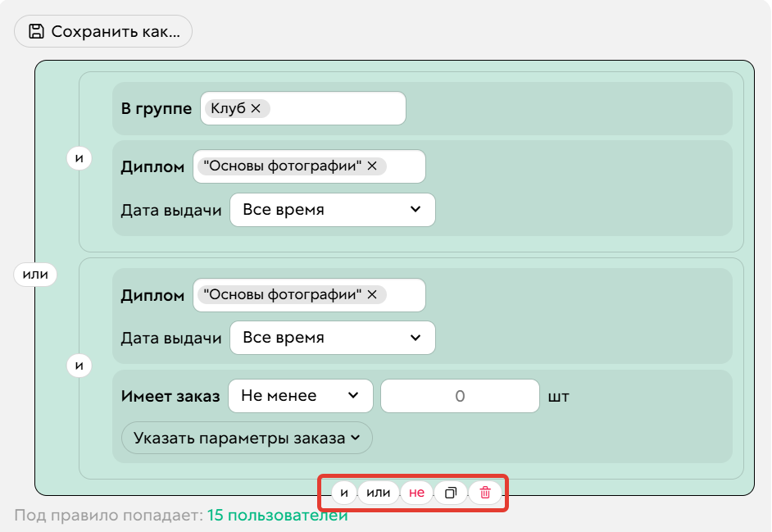Click the duplicate condition icon in toolbar
772x532 pixels.
(450, 493)
